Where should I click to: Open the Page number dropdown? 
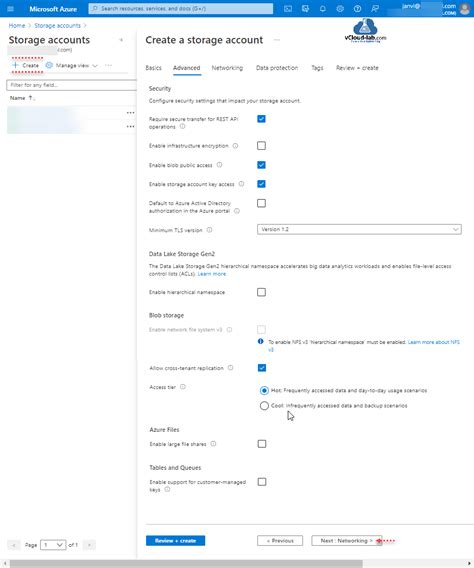pyautogui.click(x=53, y=544)
